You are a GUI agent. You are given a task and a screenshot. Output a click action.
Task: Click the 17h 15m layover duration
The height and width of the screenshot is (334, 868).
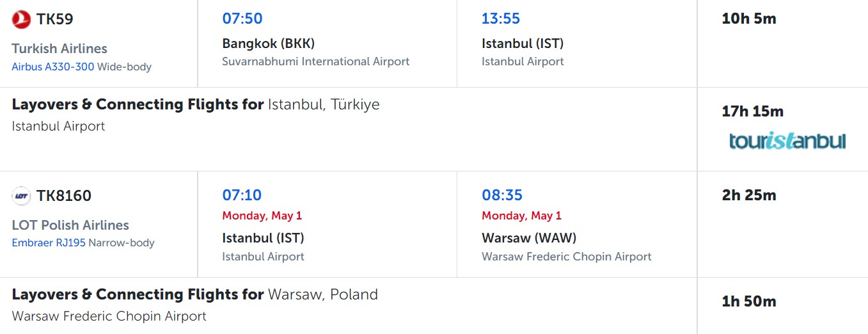click(752, 111)
